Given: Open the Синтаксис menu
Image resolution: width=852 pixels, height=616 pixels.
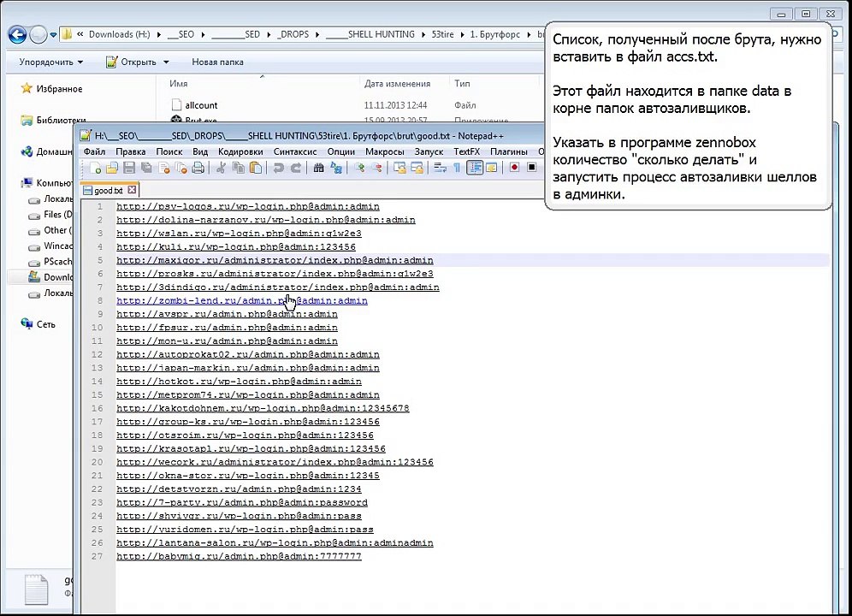Looking at the screenshot, I should pyautogui.click(x=295, y=151).
